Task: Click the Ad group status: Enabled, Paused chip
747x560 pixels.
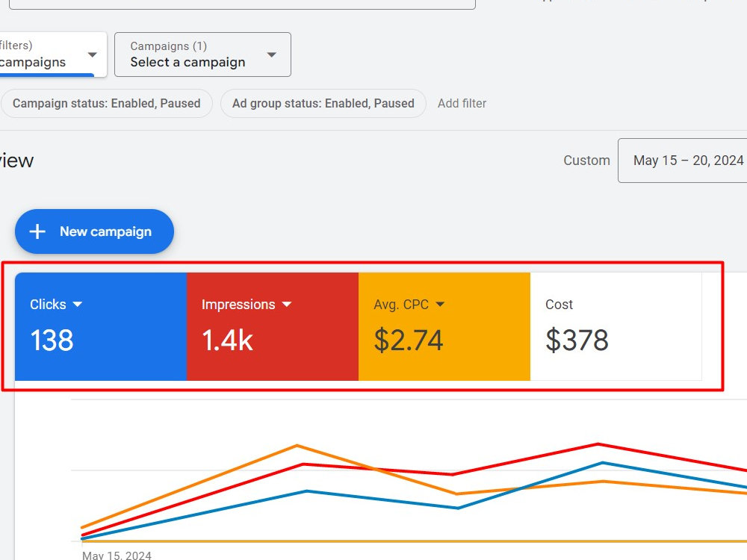Action: pos(323,103)
